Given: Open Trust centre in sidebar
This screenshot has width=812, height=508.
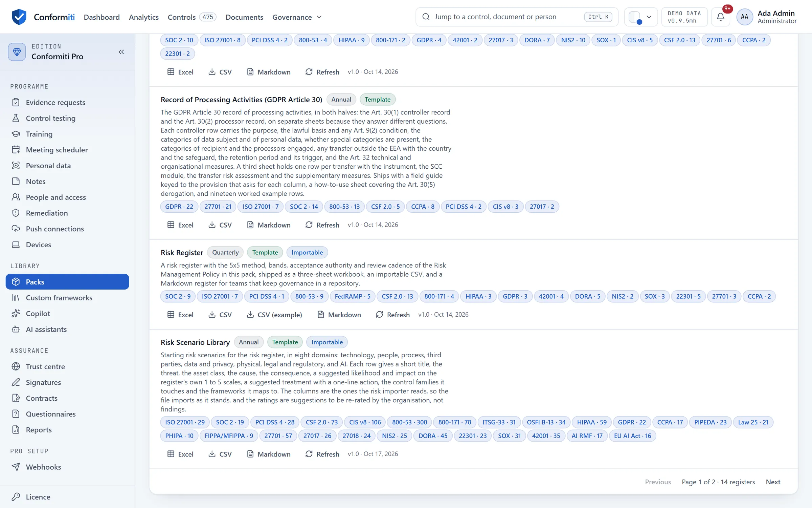Looking at the screenshot, I should point(67,366).
